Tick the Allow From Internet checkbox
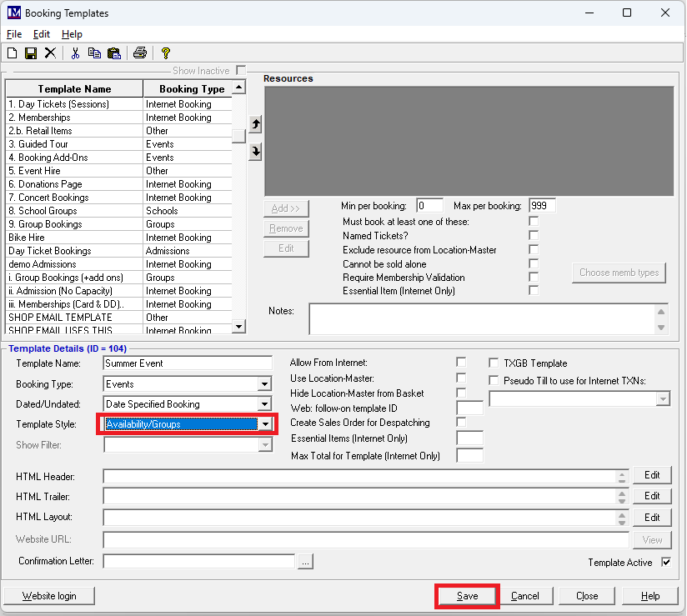This screenshot has width=687, height=616. tap(461, 363)
